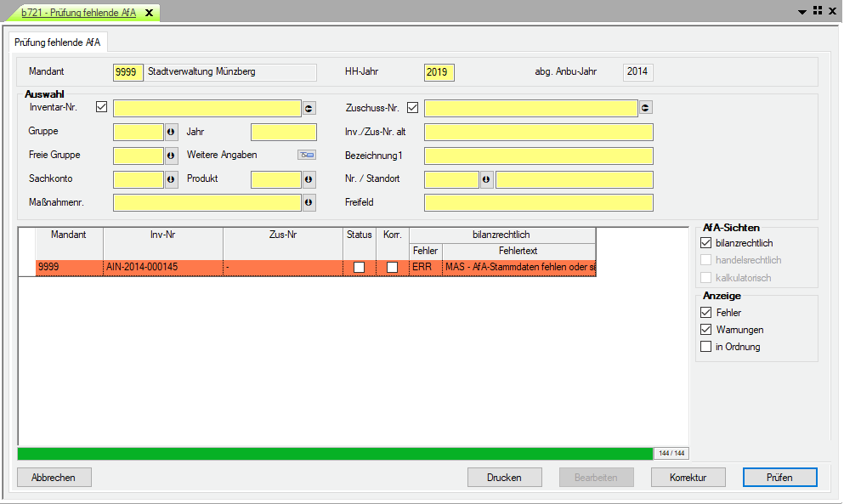Click into the Bezeichnung1 input field

(x=538, y=156)
